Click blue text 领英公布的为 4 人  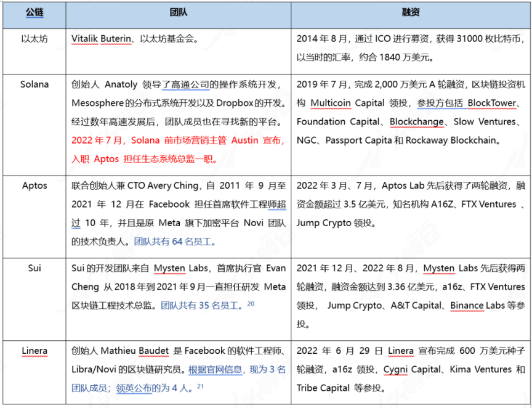pos(151,388)
